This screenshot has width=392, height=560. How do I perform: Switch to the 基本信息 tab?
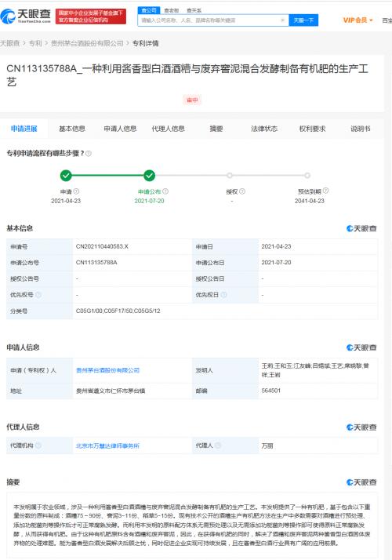pos(72,129)
